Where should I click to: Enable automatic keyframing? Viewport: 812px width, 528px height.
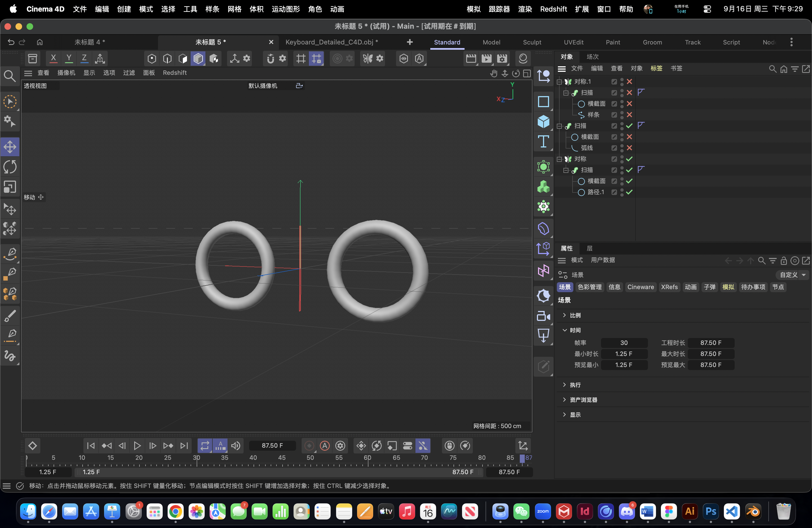(x=325, y=445)
